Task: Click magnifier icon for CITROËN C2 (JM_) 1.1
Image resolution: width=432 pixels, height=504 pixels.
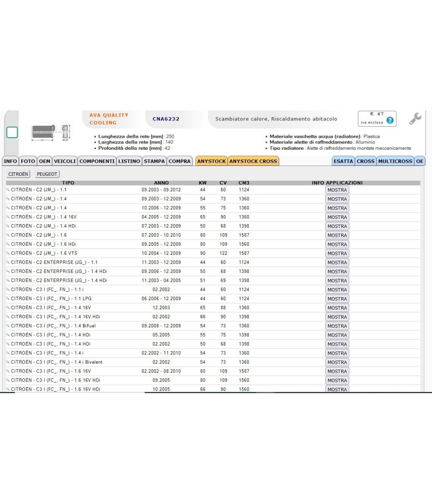Action: [8, 190]
